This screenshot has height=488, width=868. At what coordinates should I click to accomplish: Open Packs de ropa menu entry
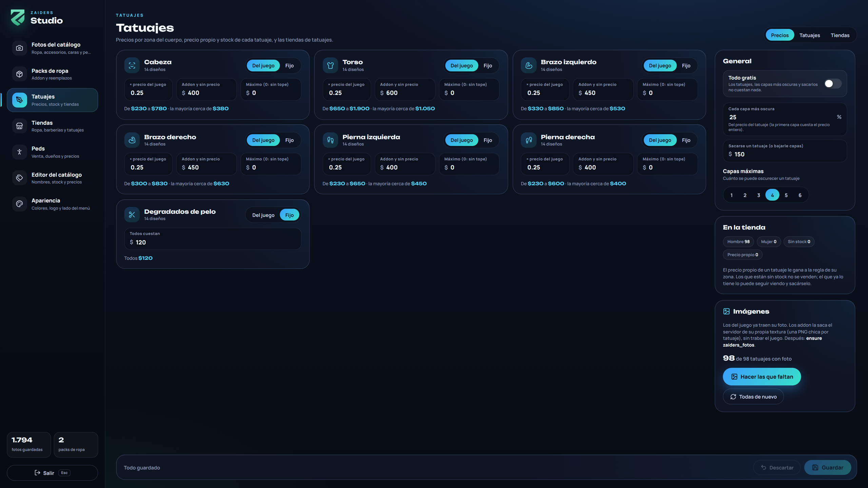53,74
